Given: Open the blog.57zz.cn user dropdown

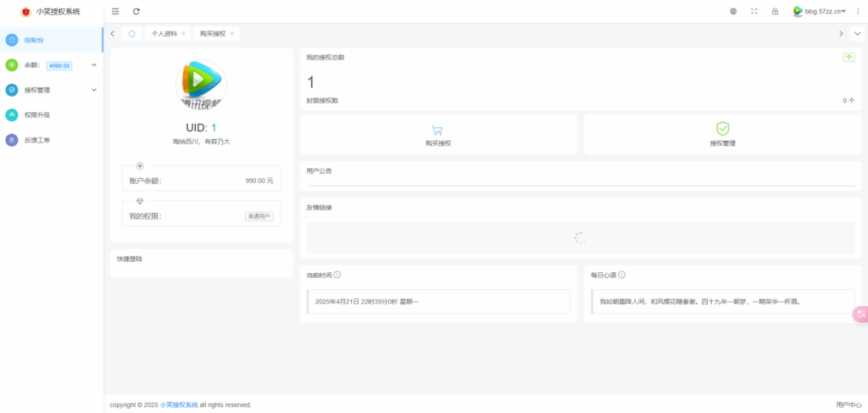Looking at the screenshot, I should (820, 11).
